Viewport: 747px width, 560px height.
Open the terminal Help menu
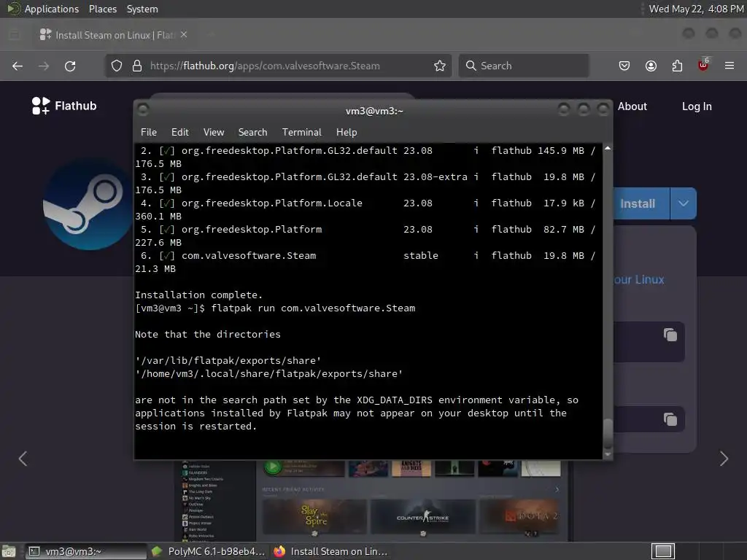[347, 132]
